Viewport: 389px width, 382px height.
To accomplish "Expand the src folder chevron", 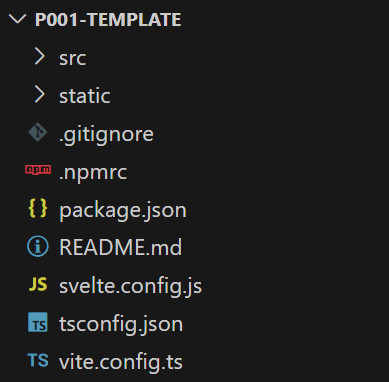I will click(39, 57).
